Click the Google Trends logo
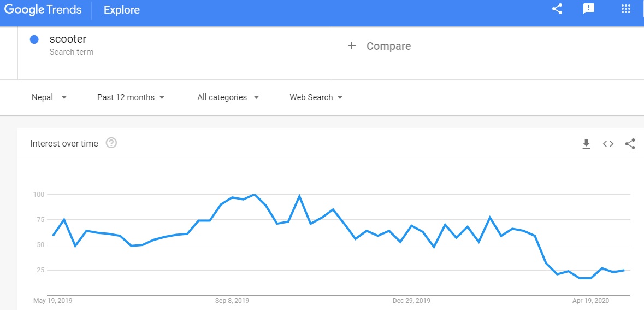The width and height of the screenshot is (644, 310). (x=43, y=10)
